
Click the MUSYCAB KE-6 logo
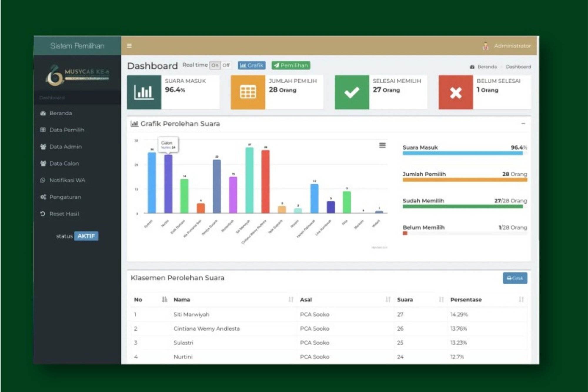click(77, 75)
